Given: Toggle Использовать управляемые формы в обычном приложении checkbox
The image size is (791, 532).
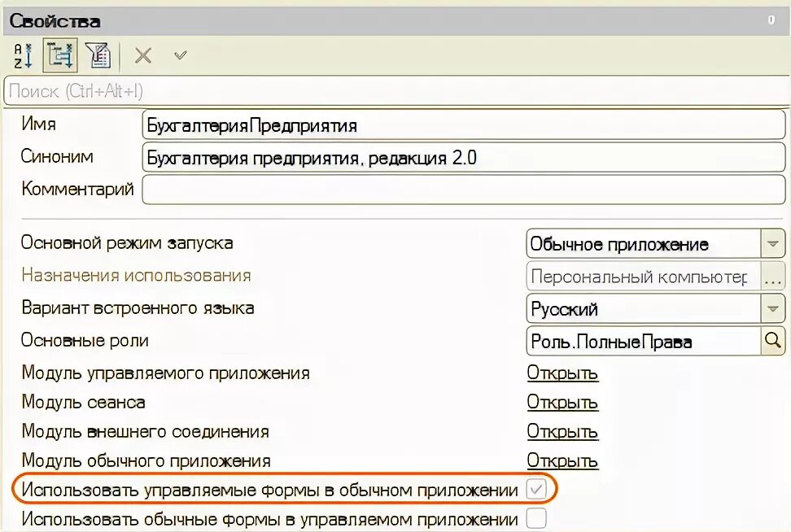Looking at the screenshot, I should (535, 489).
